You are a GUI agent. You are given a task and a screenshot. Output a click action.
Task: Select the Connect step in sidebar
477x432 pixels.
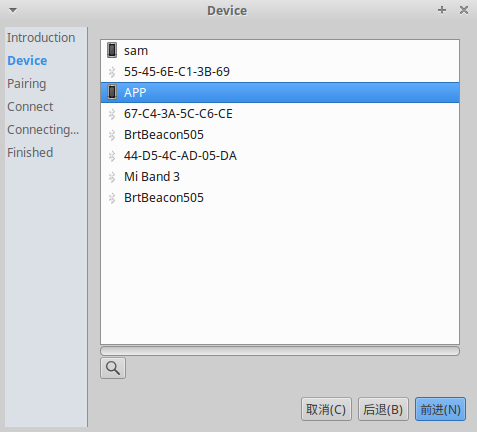(30, 107)
